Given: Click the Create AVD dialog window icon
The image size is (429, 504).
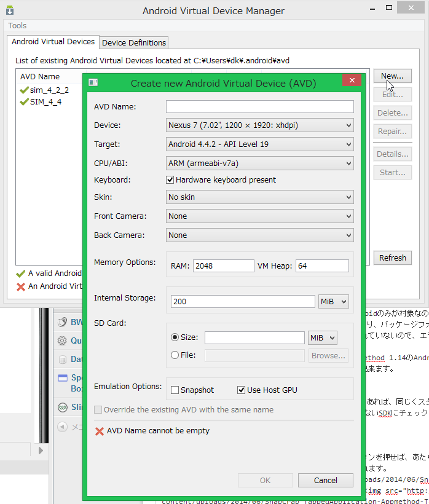Looking at the screenshot, I should 93,82.
